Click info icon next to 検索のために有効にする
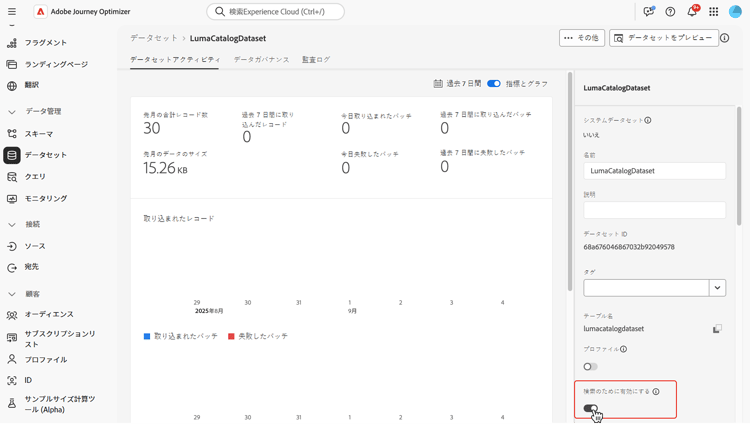Image resolution: width=750 pixels, height=424 pixels. click(x=656, y=391)
